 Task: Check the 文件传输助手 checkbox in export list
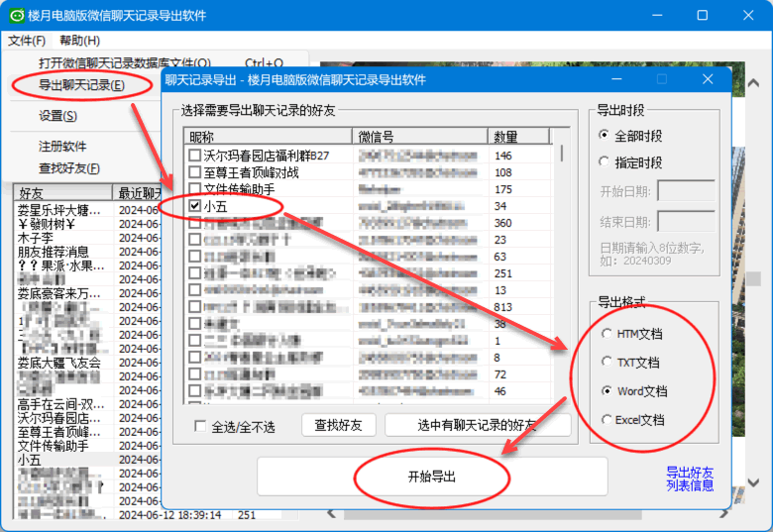point(194,188)
